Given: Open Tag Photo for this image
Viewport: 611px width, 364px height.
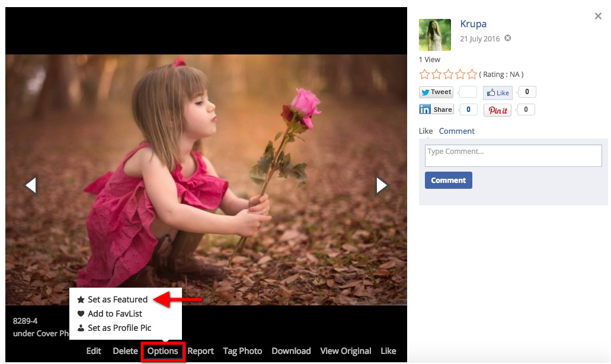Looking at the screenshot, I should pyautogui.click(x=242, y=351).
